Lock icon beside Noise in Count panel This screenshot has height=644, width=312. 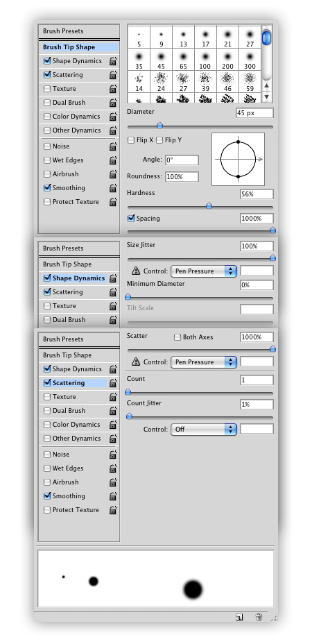(x=113, y=455)
